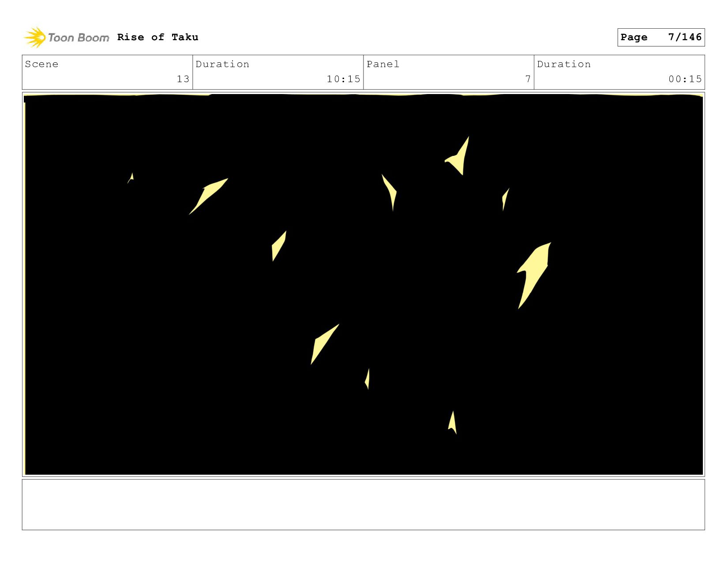
Task: Click the Toon Boom logo
Action: click(66, 38)
